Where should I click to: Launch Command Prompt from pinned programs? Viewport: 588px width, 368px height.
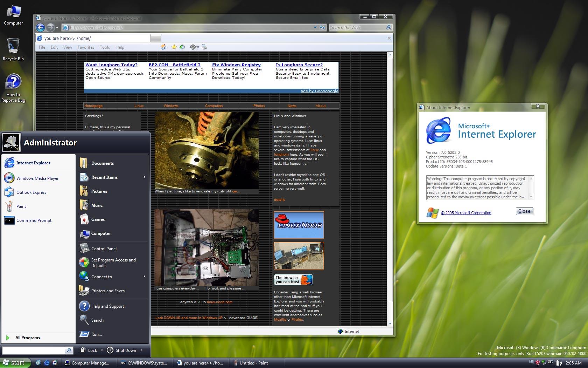[x=34, y=220]
